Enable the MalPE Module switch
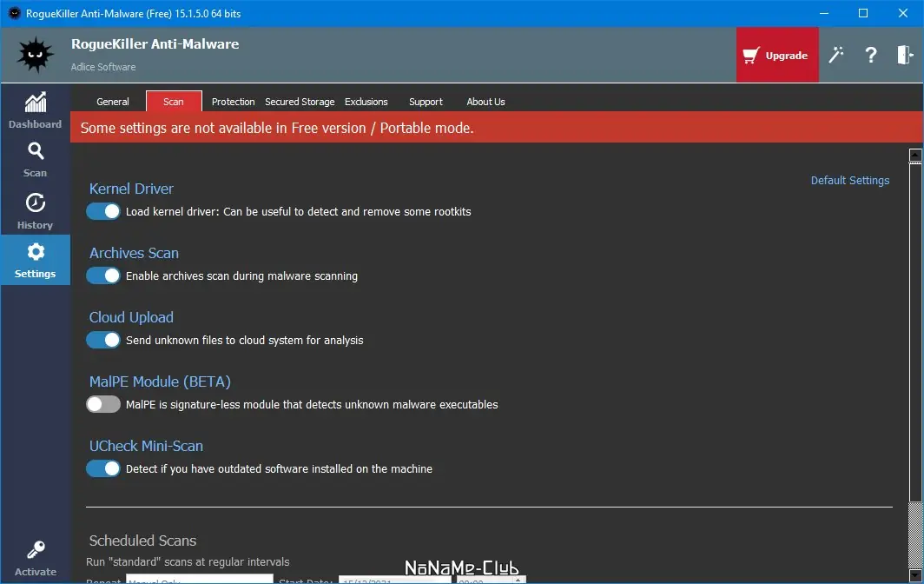This screenshot has width=924, height=584. [x=103, y=404]
